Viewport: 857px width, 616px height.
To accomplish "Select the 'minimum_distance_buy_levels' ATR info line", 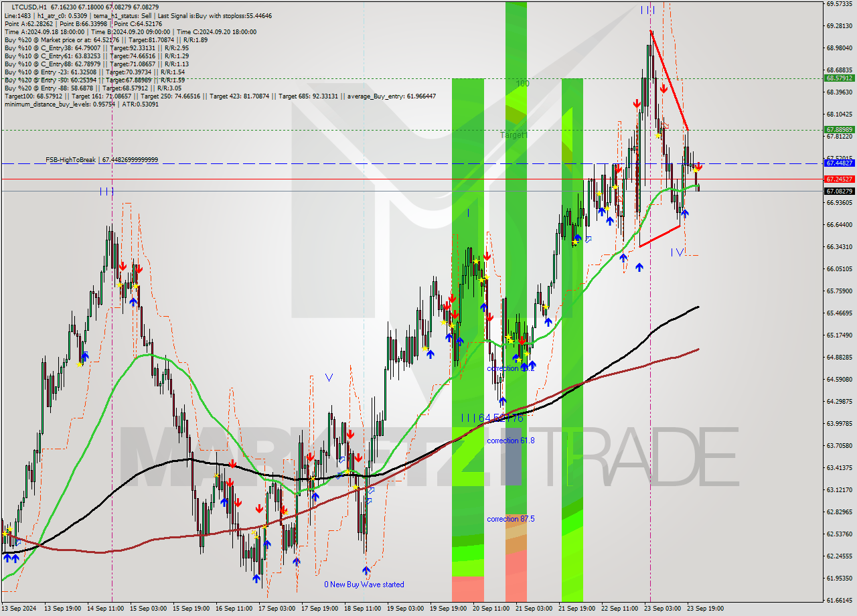I will pyautogui.click(x=81, y=104).
